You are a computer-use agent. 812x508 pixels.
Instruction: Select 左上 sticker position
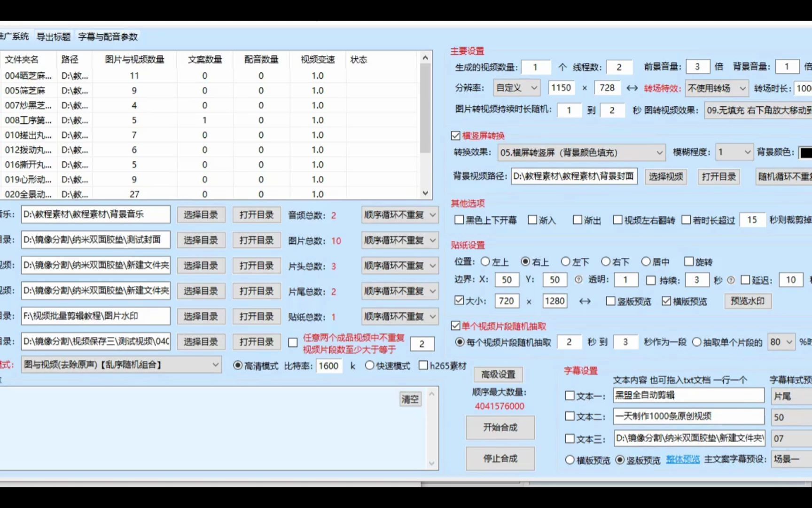pos(485,262)
